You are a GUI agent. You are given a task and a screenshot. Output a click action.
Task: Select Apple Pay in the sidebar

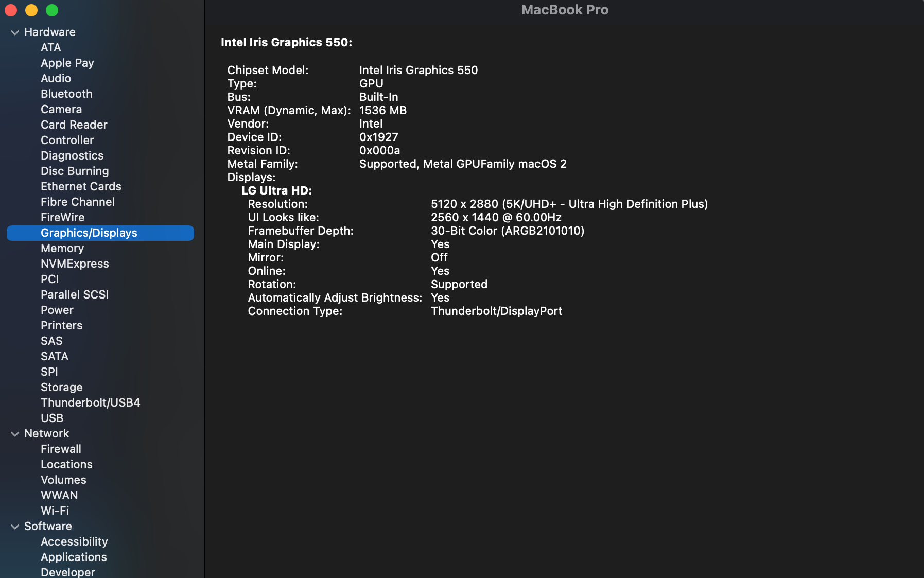(x=67, y=63)
